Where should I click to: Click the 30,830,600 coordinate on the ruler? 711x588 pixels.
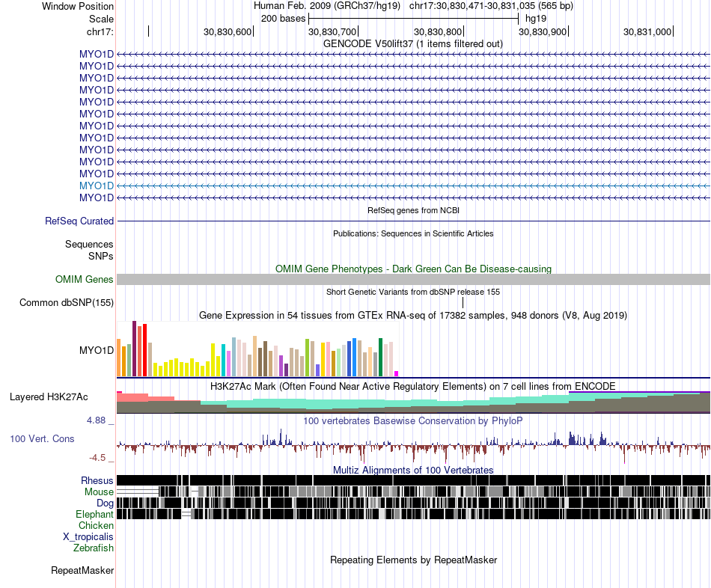[x=228, y=31]
